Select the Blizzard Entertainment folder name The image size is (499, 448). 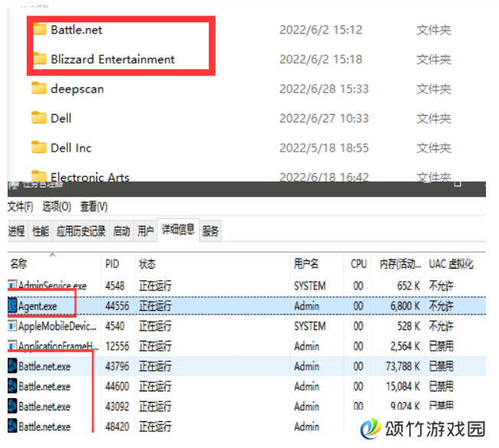(x=113, y=59)
